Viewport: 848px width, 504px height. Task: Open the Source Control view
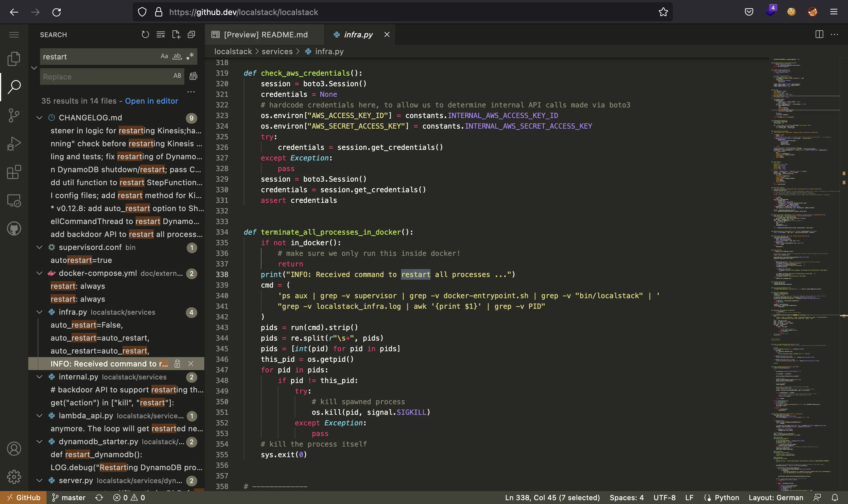coord(14,115)
